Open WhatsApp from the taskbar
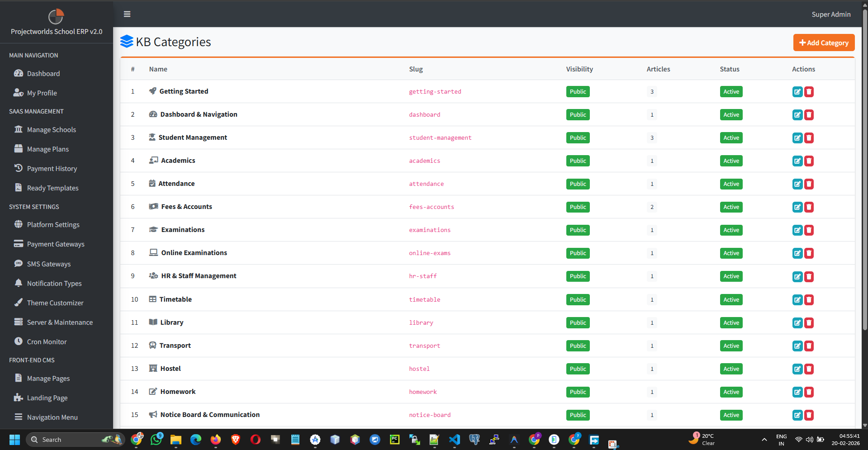The height and width of the screenshot is (450, 868). tap(156, 439)
